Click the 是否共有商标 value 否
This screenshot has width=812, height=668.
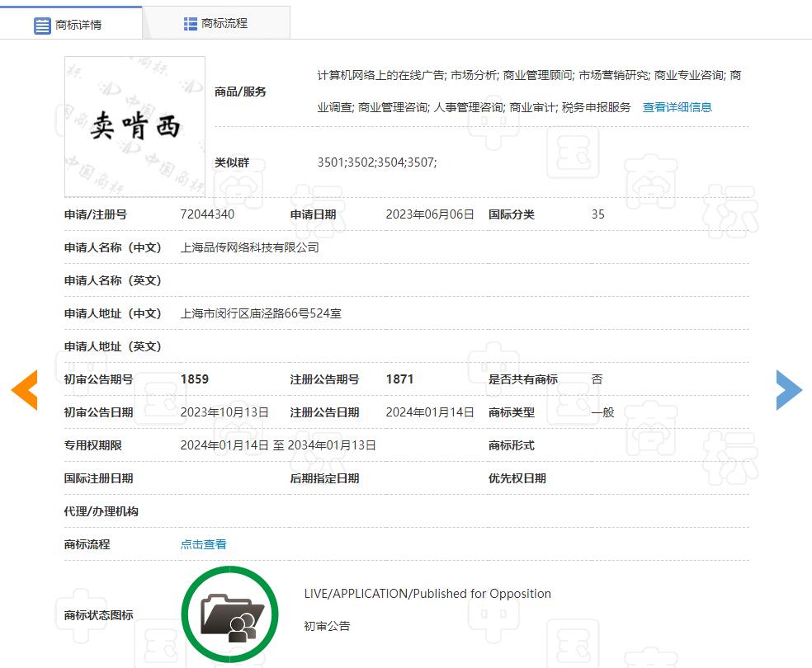(596, 379)
